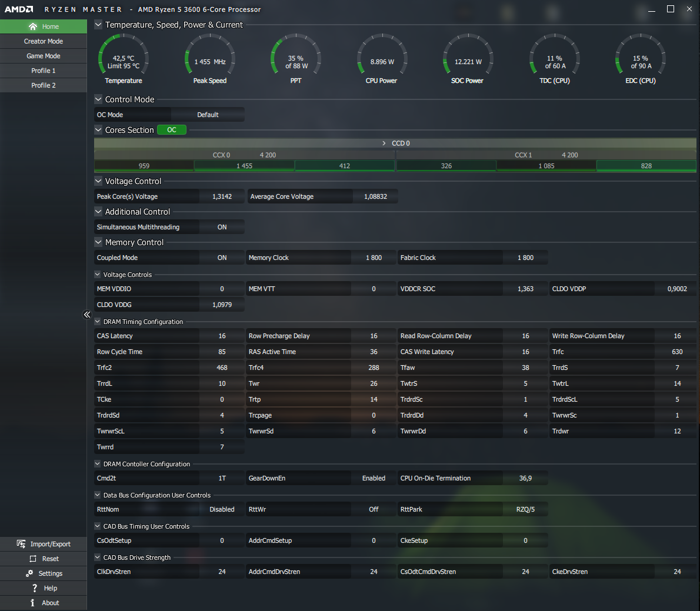The height and width of the screenshot is (611, 700).
Task: Collapse CAD Bus Drive Strength subsection
Action: coord(97,557)
